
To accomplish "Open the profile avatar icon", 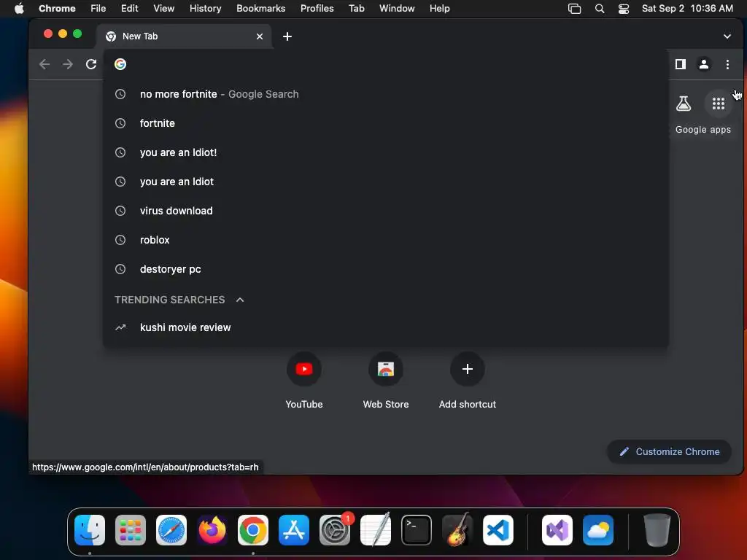I will point(704,64).
